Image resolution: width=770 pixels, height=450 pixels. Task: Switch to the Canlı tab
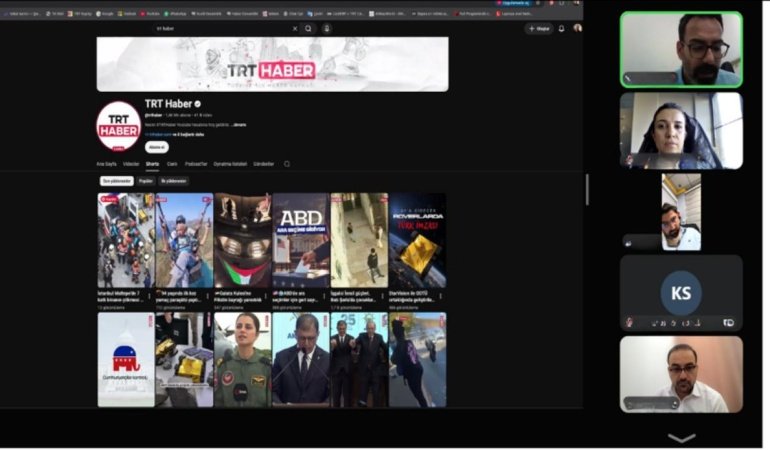tap(172, 164)
